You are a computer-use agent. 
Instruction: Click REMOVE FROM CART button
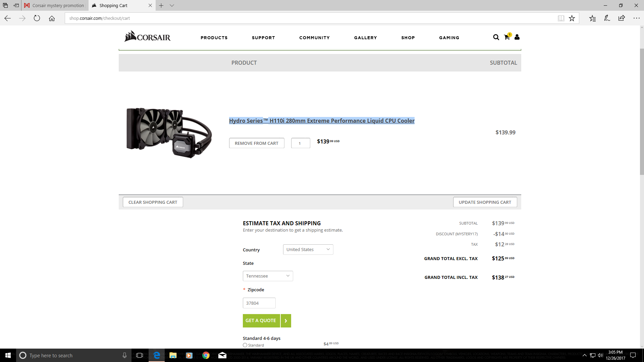[257, 143]
